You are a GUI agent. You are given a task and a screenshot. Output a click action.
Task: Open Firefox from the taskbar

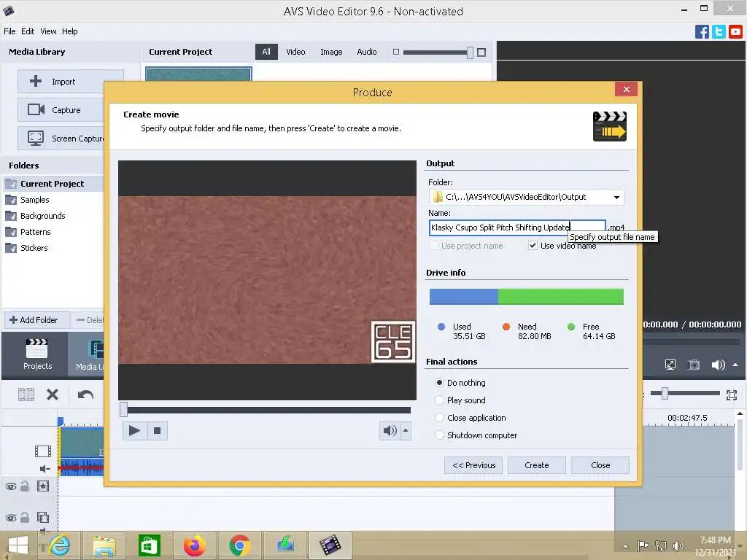[x=194, y=545]
